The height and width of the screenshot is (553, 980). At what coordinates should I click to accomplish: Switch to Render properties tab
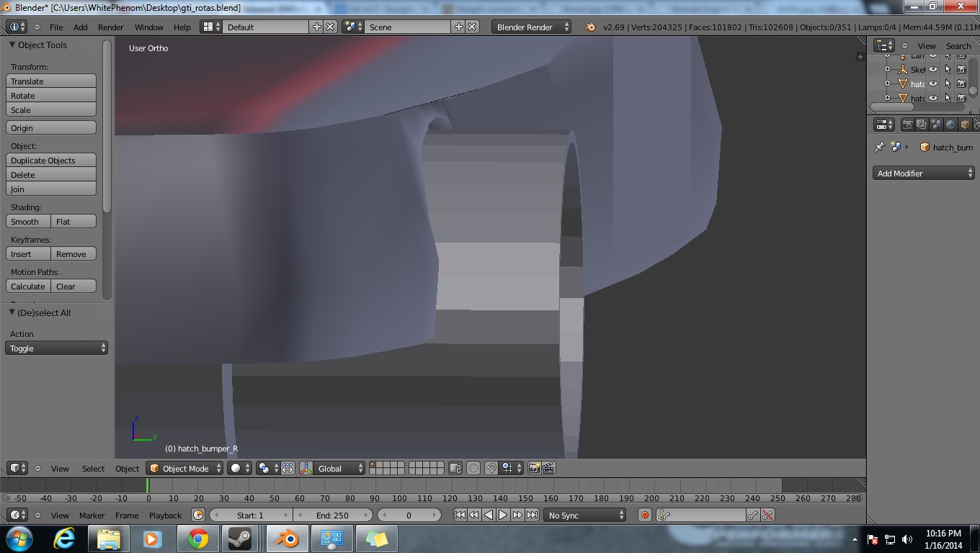[908, 125]
